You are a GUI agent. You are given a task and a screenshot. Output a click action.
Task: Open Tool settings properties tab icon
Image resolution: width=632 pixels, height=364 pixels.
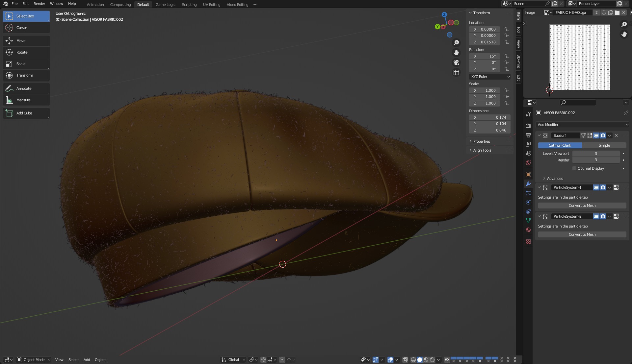pos(528,114)
